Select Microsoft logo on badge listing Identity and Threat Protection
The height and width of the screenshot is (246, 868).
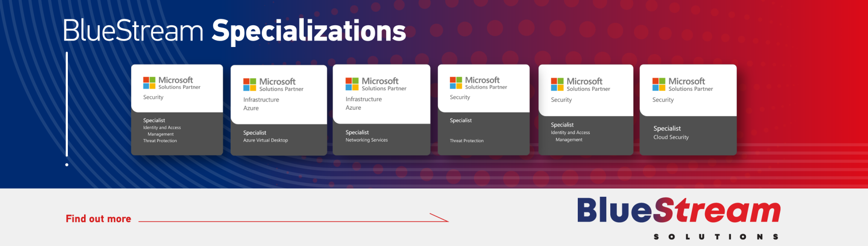coord(149,83)
